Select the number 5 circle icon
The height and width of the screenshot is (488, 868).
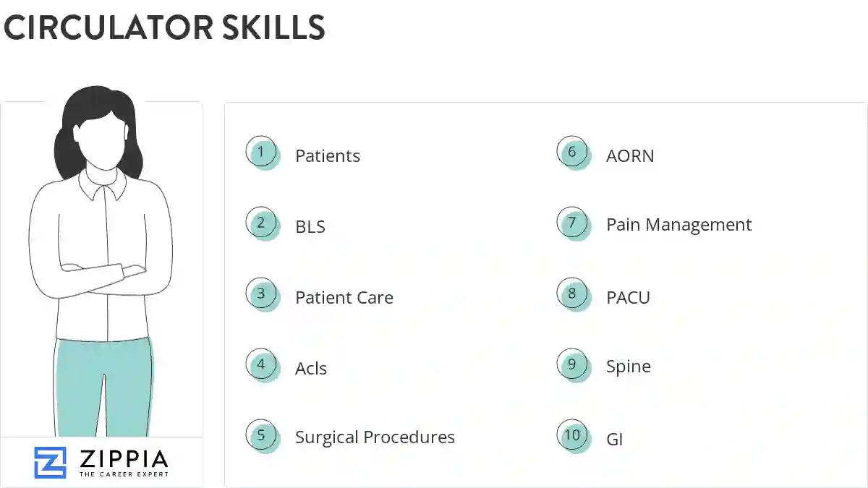coord(261,435)
